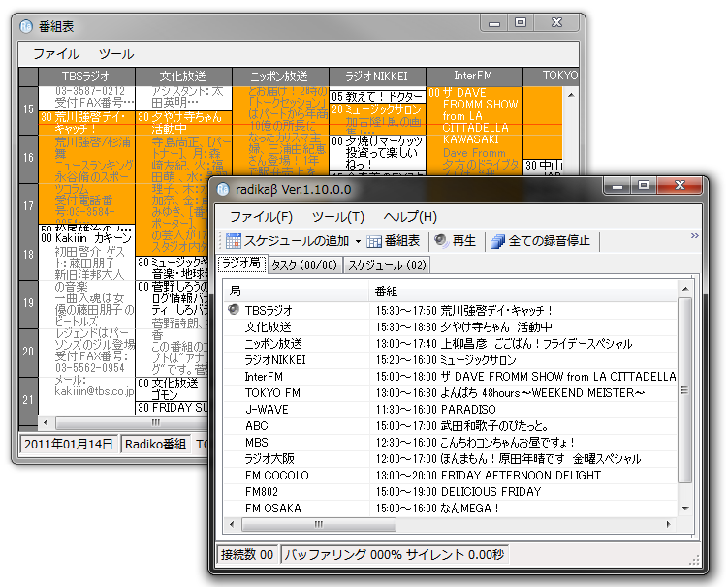Viewport: 728px width, 587px height.
Task: Open ヘルプ(H) menu in radika window
Action: (410, 217)
